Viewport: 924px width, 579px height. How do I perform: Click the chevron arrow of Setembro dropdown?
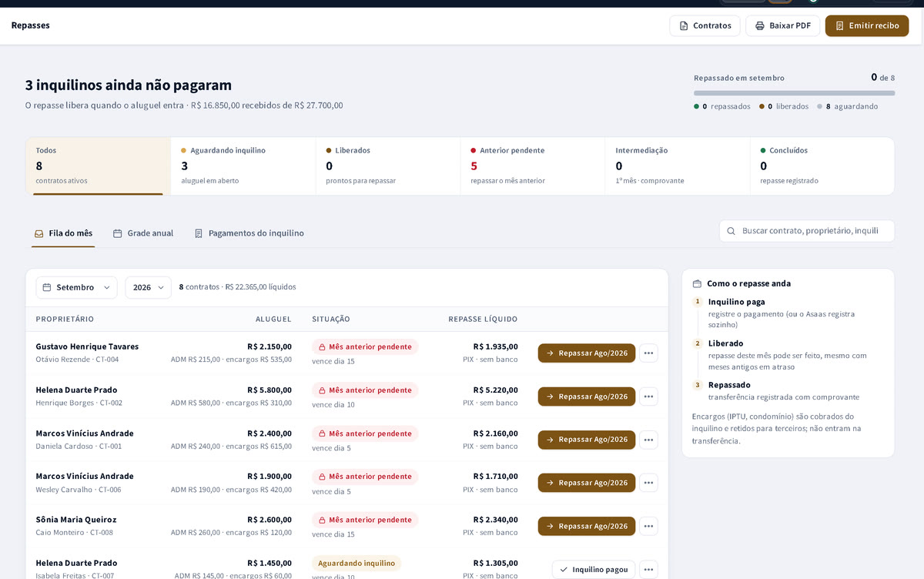pos(106,287)
